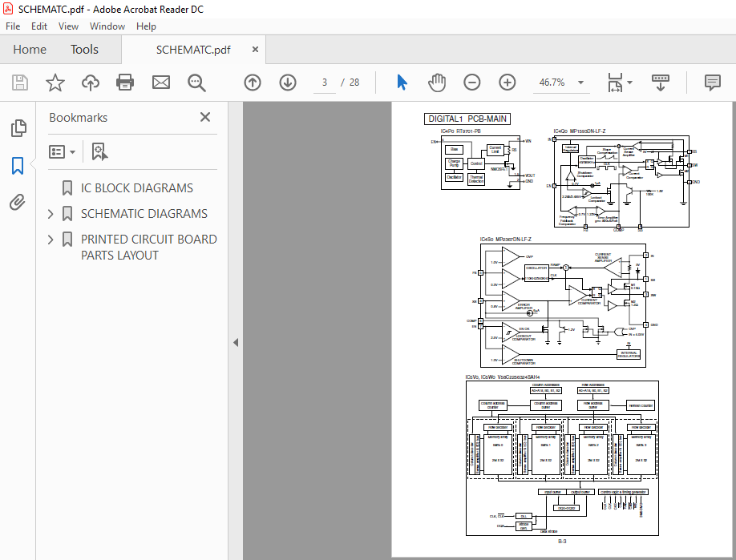This screenshot has height=560, width=736.
Task: Click the B-3 page footer label
Action: click(x=562, y=542)
